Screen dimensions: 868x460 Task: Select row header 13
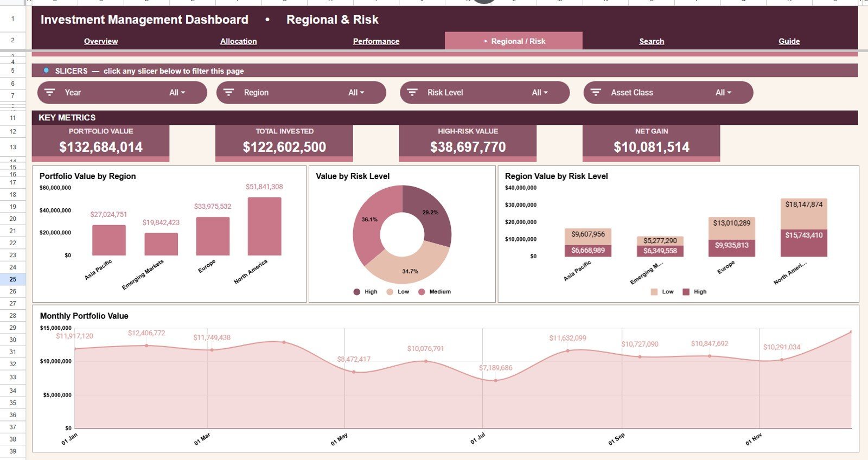coord(12,147)
